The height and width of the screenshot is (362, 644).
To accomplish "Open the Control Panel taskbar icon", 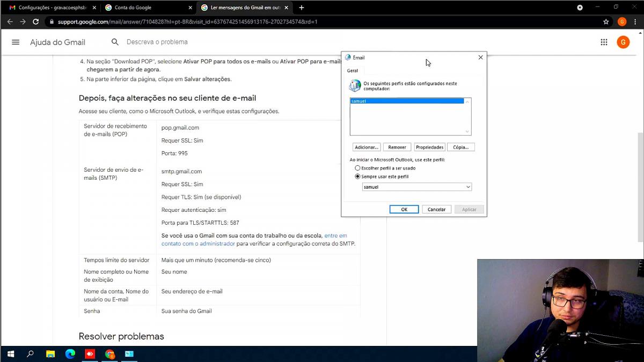I will [129, 354].
